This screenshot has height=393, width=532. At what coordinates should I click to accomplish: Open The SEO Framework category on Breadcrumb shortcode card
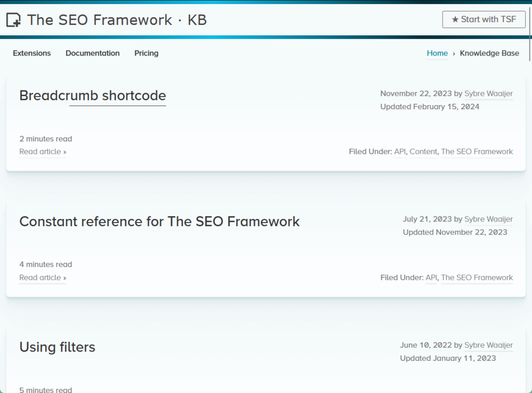point(477,152)
